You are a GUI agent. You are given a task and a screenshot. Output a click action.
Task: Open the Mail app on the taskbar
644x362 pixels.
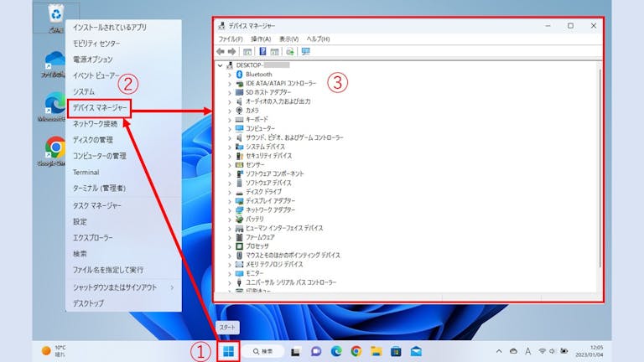point(416,351)
